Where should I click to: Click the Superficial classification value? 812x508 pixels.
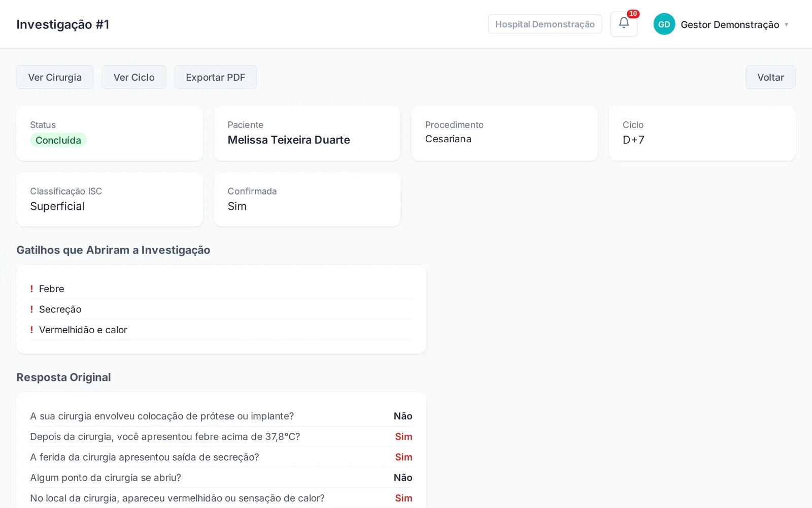tap(57, 206)
